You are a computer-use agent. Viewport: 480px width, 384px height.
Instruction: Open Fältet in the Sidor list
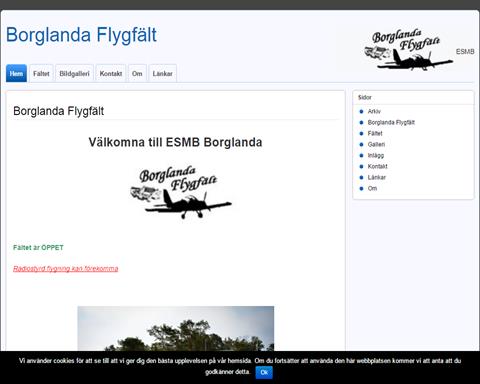pyautogui.click(x=375, y=133)
